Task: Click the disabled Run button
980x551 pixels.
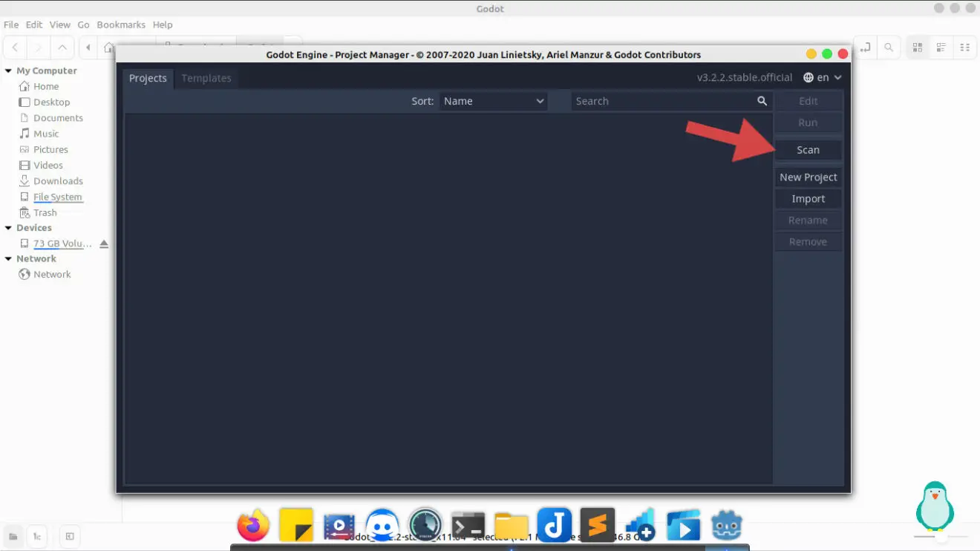Action: click(x=808, y=123)
